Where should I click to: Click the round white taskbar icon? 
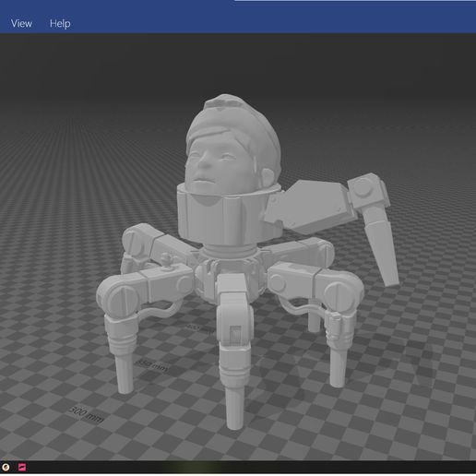click(x=6, y=468)
